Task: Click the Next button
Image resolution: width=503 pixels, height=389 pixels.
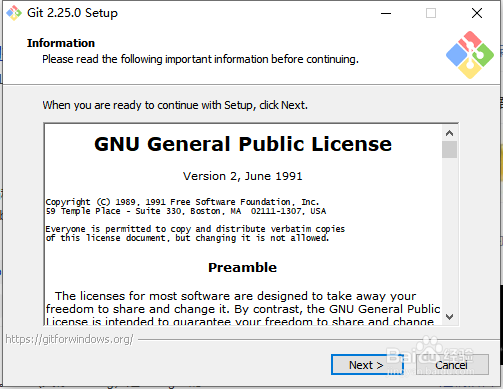Action: tap(367, 365)
